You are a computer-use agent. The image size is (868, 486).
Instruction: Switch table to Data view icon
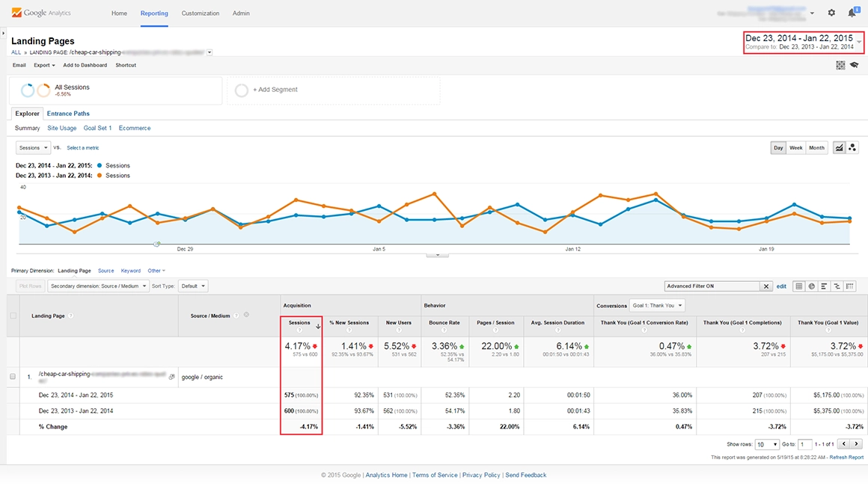pos(799,286)
